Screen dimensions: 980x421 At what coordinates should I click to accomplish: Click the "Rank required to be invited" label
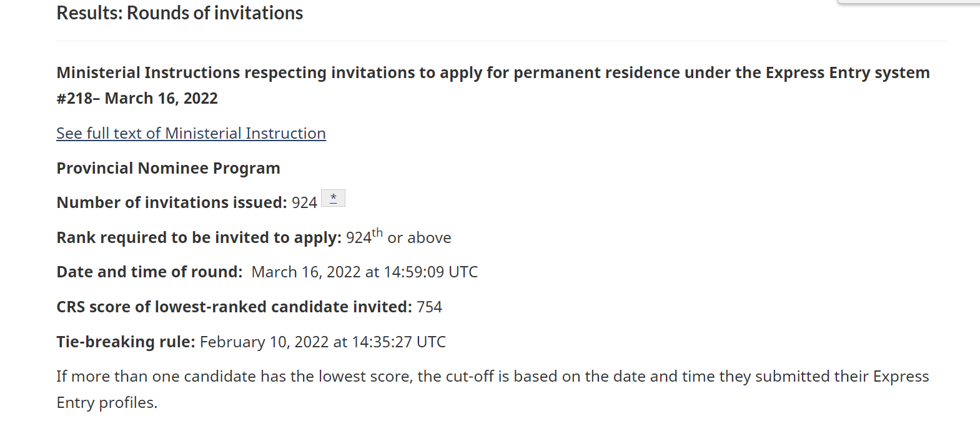tap(199, 238)
